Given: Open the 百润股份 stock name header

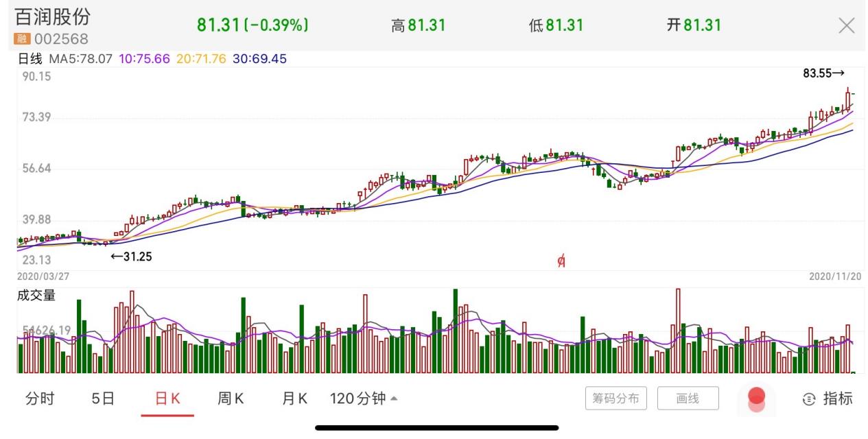Looking at the screenshot, I should coord(53,17).
